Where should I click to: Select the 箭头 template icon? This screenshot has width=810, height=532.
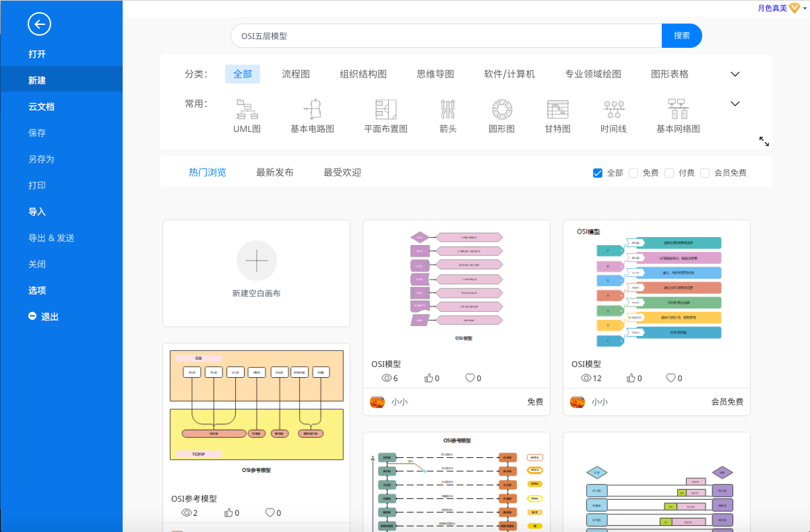[x=447, y=108]
